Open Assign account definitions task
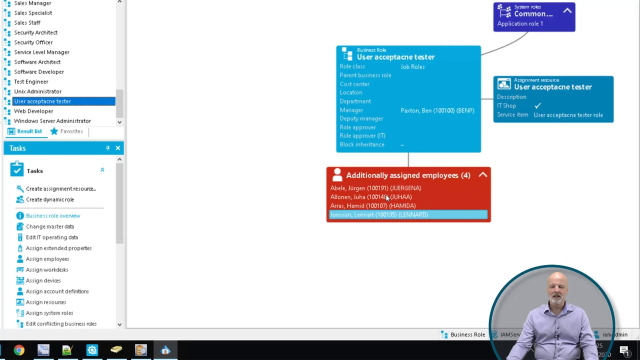 click(57, 291)
